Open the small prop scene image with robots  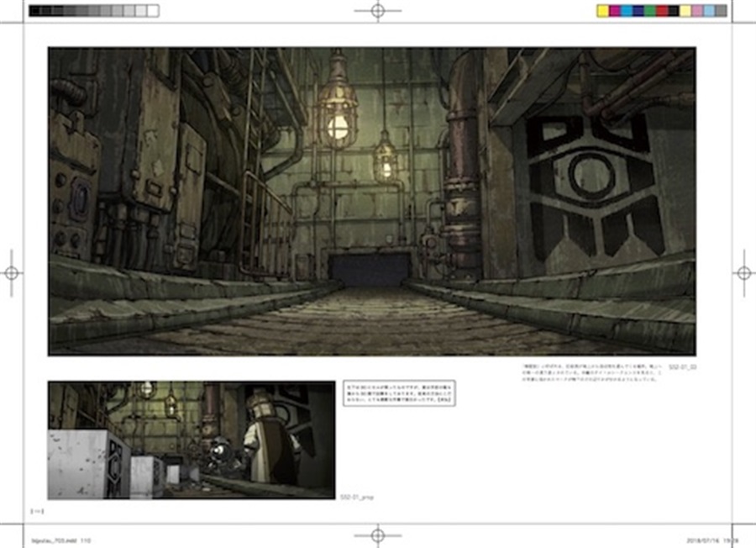[x=192, y=440]
